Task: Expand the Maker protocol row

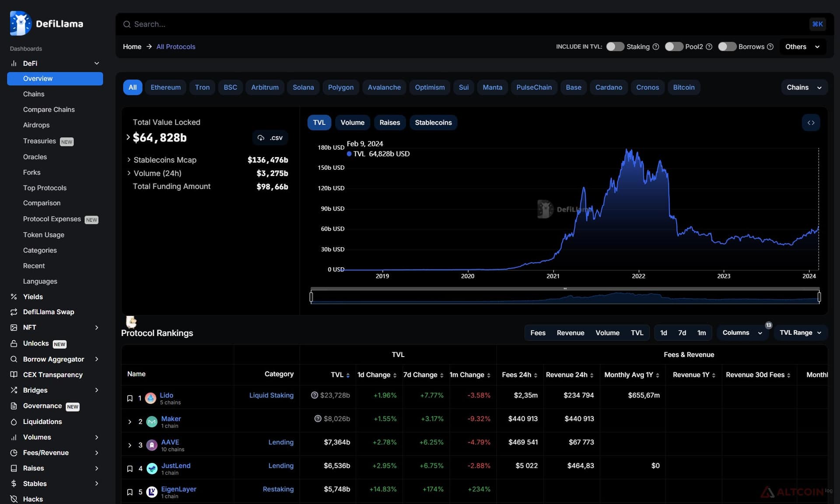Action: coord(130,422)
